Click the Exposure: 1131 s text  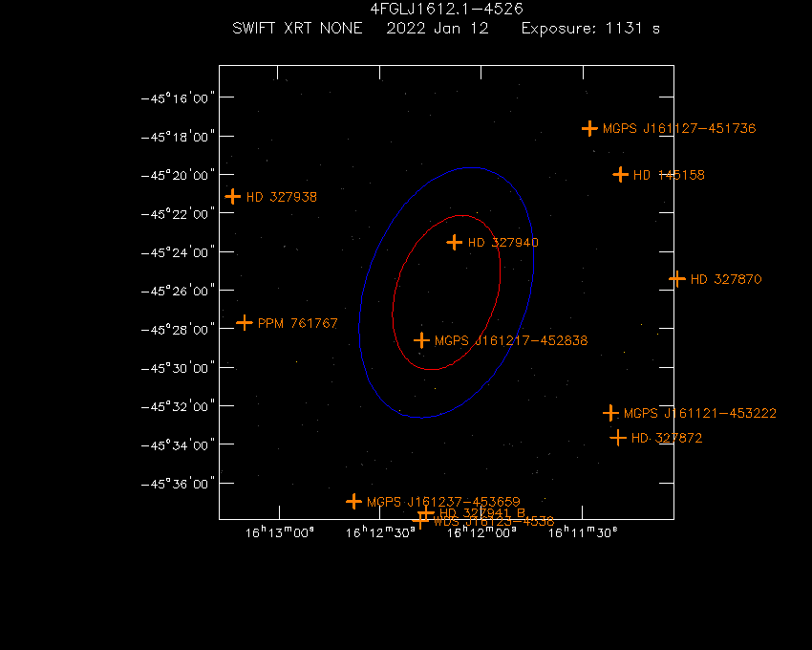pyautogui.click(x=590, y=28)
